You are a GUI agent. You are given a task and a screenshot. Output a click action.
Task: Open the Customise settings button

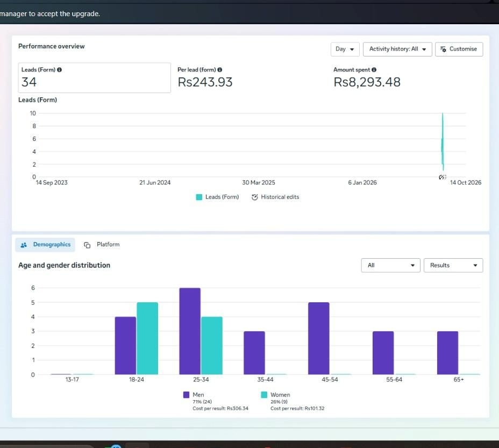(x=459, y=49)
